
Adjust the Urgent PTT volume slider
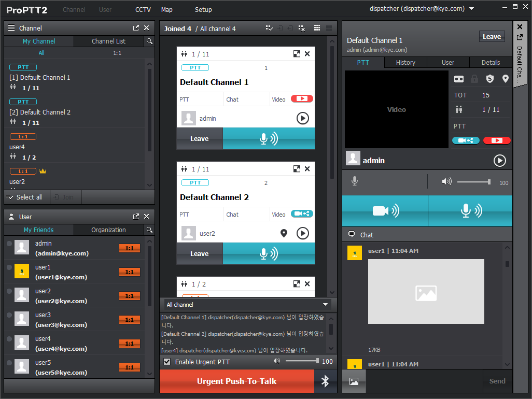click(302, 361)
